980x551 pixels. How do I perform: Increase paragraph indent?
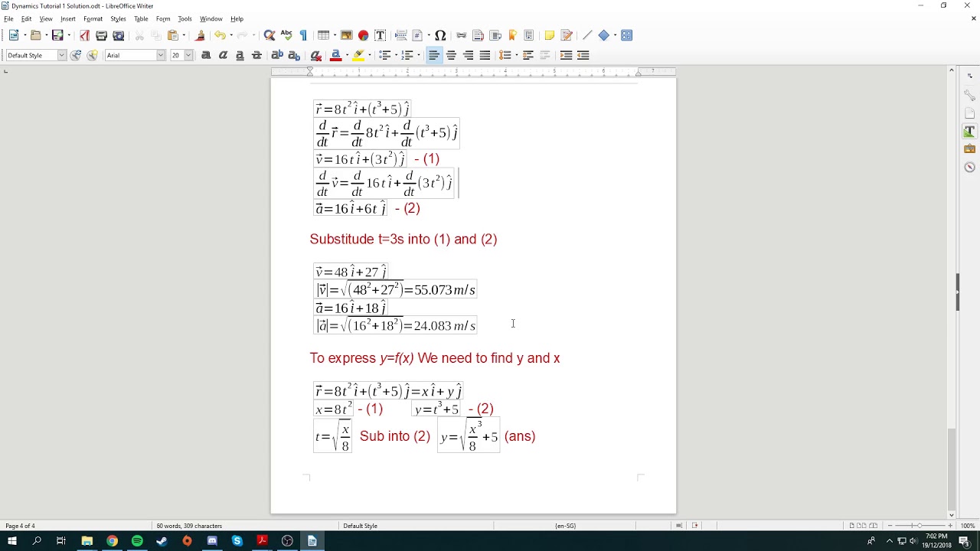point(566,55)
